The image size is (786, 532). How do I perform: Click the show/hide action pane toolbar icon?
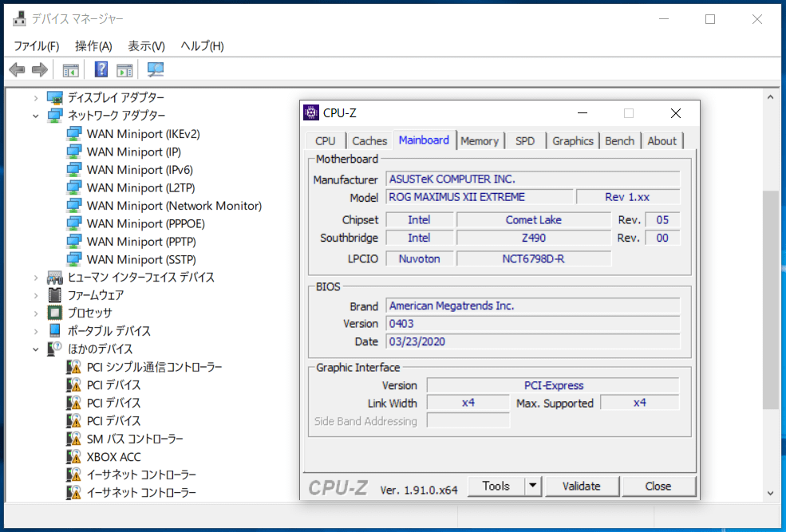[124, 69]
